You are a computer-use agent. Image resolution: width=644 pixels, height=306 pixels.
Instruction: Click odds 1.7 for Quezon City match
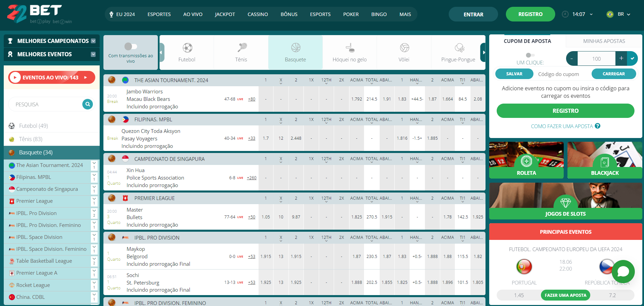click(266, 138)
